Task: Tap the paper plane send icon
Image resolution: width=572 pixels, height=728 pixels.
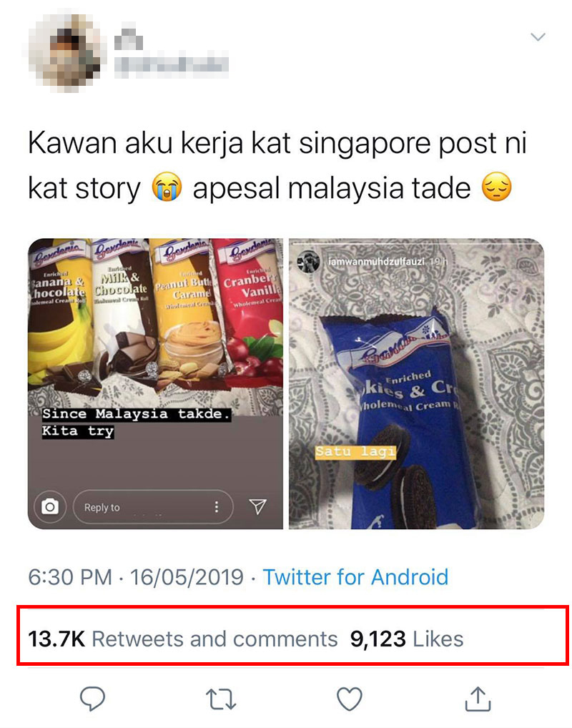Action: (257, 506)
